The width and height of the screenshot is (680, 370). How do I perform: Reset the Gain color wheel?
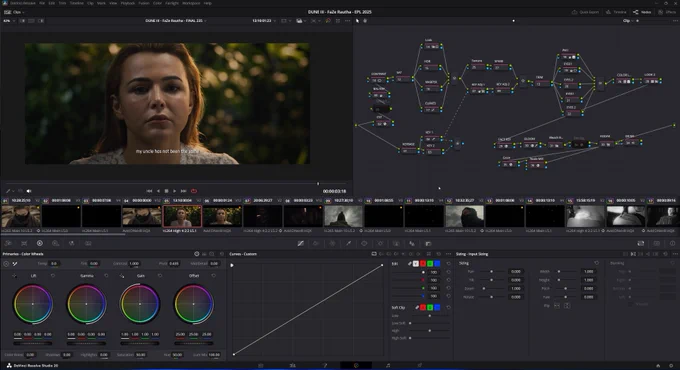(x=160, y=275)
